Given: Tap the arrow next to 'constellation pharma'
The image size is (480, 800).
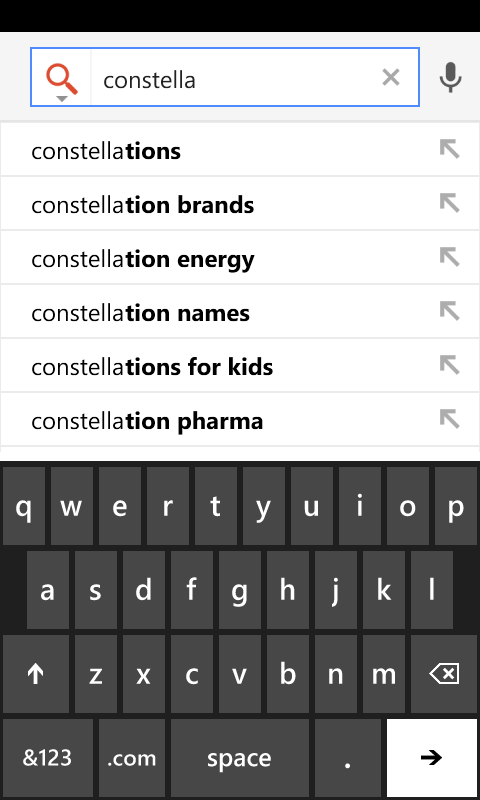Looking at the screenshot, I should pos(449,419).
